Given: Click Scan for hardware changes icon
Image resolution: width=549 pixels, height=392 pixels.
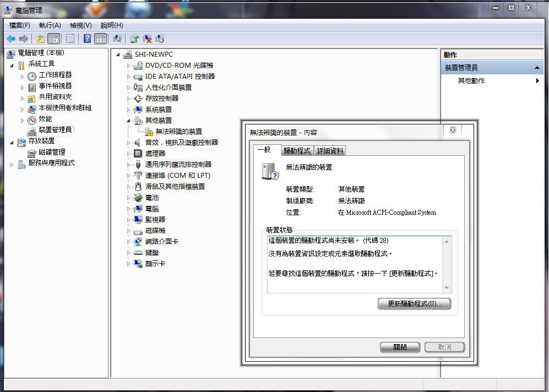Looking at the screenshot, I should point(117,39).
